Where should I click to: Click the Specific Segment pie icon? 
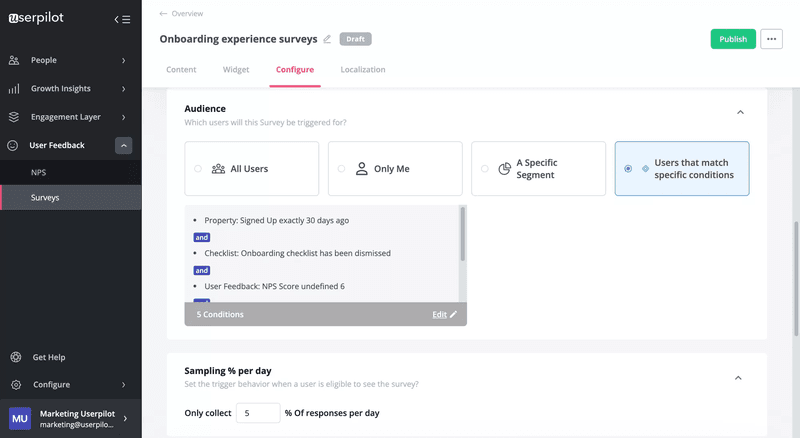[x=505, y=169]
